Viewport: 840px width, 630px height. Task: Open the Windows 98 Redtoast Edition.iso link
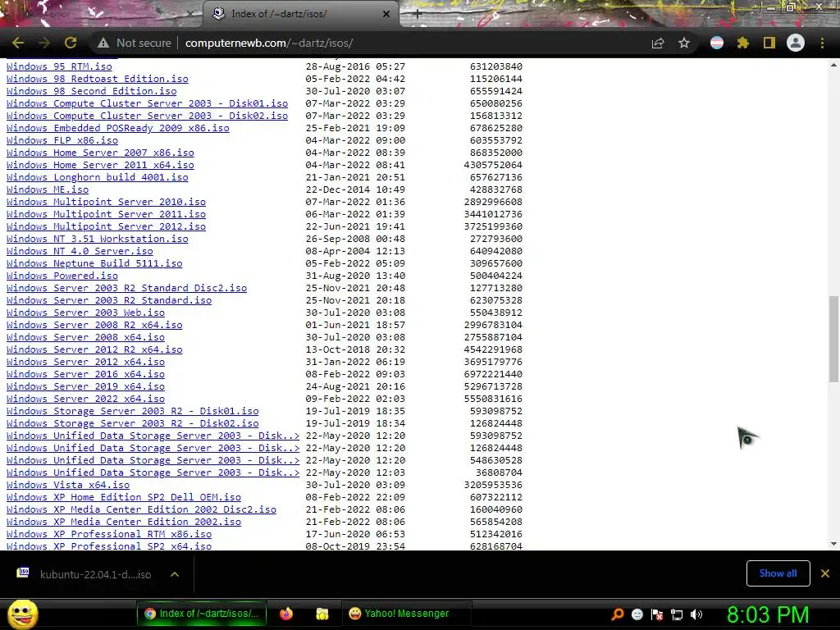97,79
